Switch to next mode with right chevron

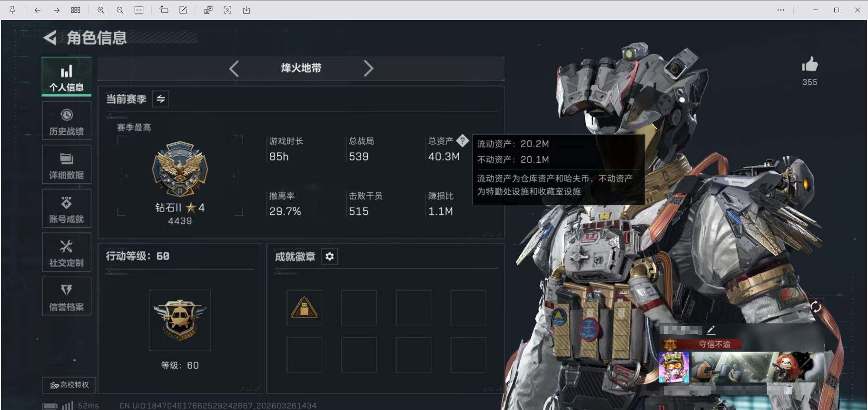pyautogui.click(x=369, y=69)
